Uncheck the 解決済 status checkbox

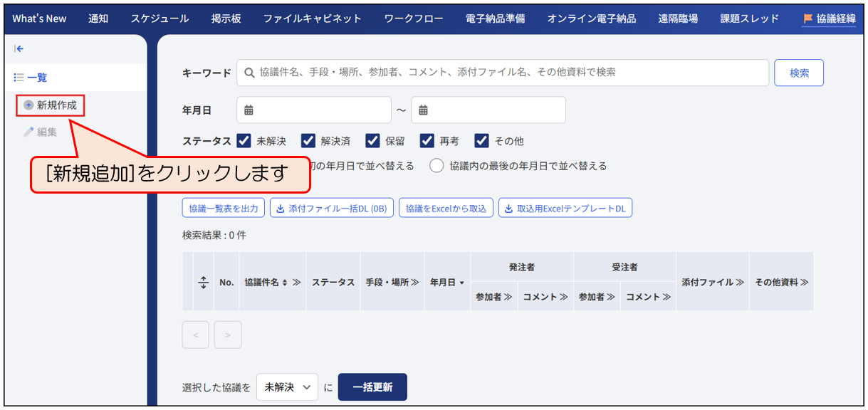tap(308, 140)
